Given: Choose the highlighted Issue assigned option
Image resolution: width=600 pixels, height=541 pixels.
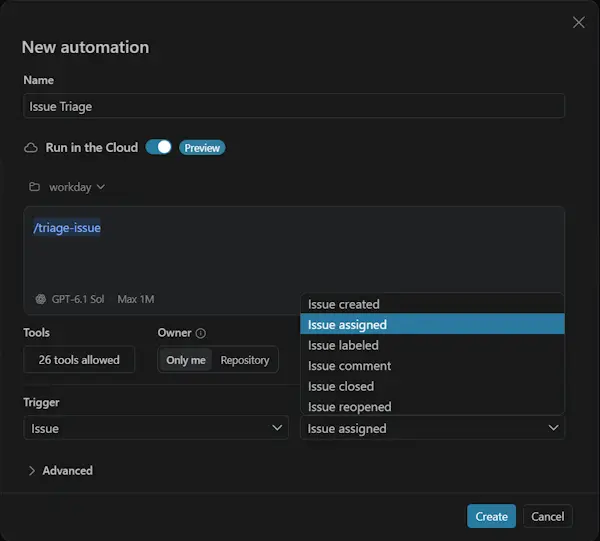Looking at the screenshot, I should 432,324.
